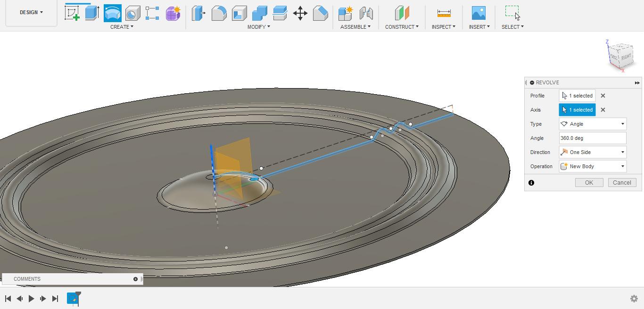Select the Extrude tool

point(91,13)
